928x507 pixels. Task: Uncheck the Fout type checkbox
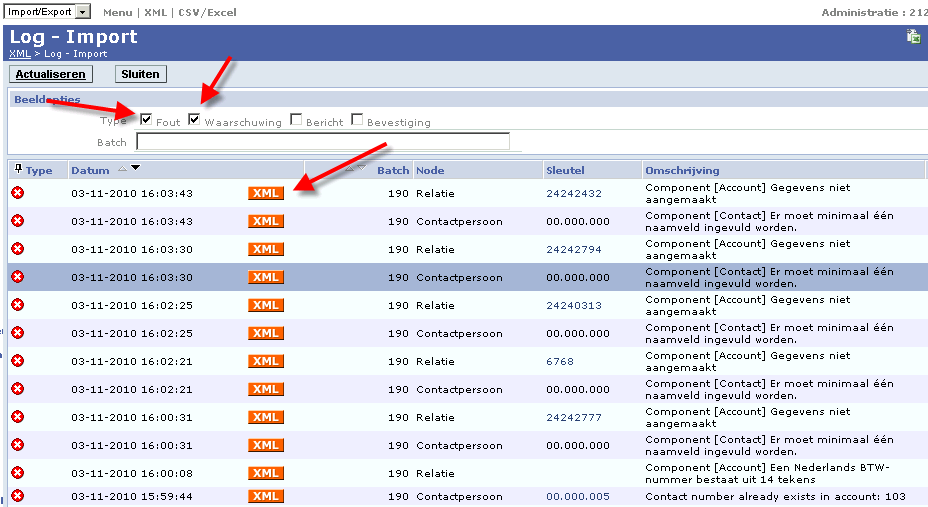coord(146,120)
